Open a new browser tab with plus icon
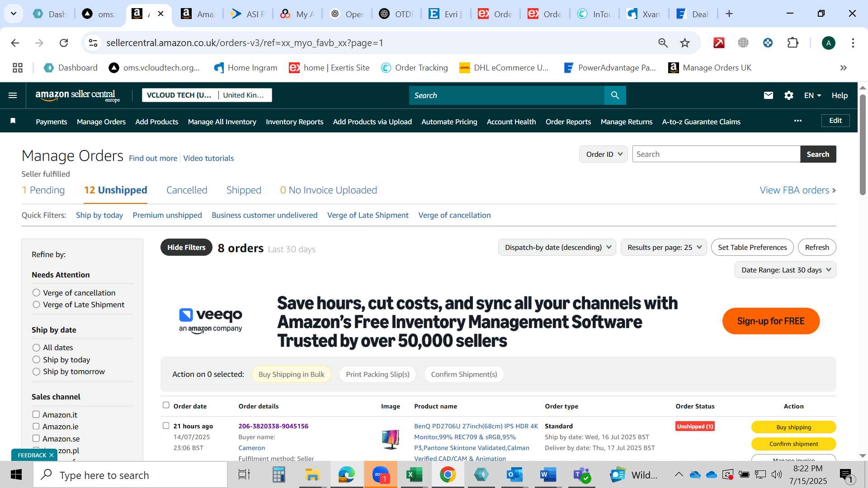 pyautogui.click(x=729, y=14)
